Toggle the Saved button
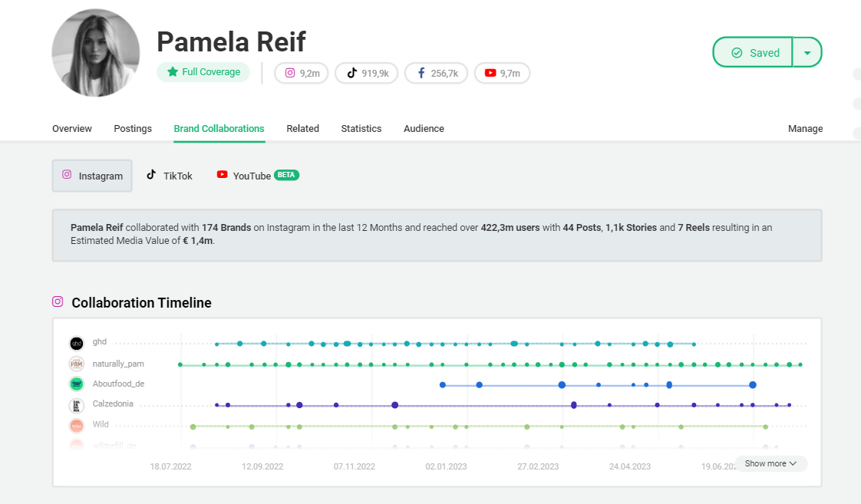Image resolution: width=861 pixels, height=504 pixels. point(754,53)
